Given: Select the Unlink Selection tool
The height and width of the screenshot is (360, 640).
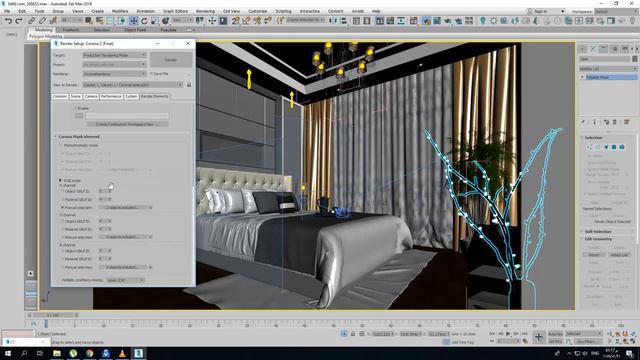Looking at the screenshot, I should pos(42,20).
